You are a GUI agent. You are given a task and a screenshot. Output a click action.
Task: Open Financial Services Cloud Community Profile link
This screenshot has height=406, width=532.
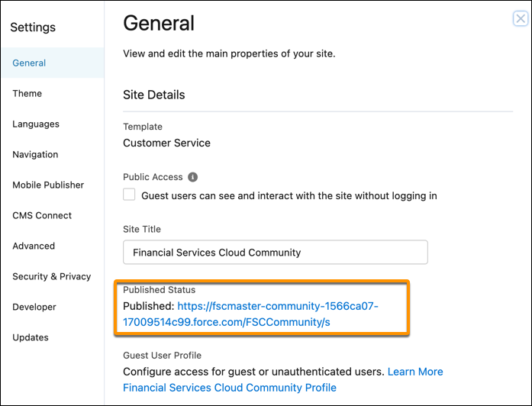(x=230, y=388)
